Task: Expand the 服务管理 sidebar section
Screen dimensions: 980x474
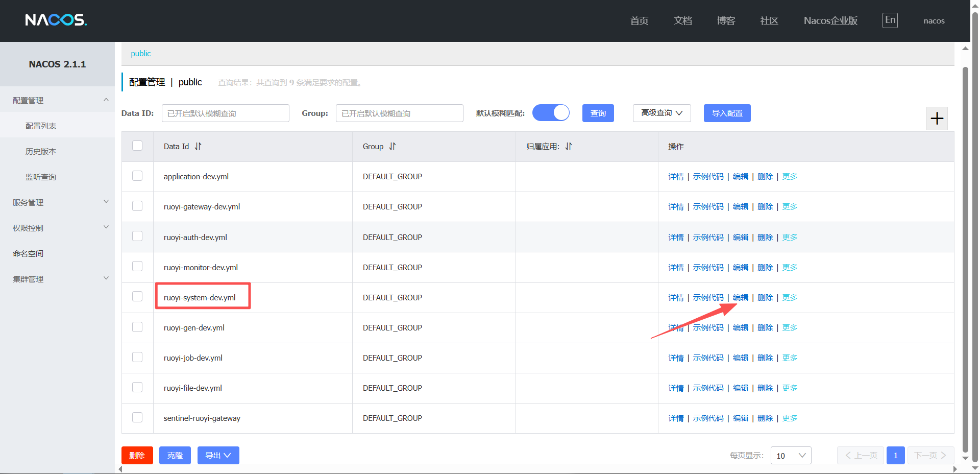Action: (x=57, y=202)
